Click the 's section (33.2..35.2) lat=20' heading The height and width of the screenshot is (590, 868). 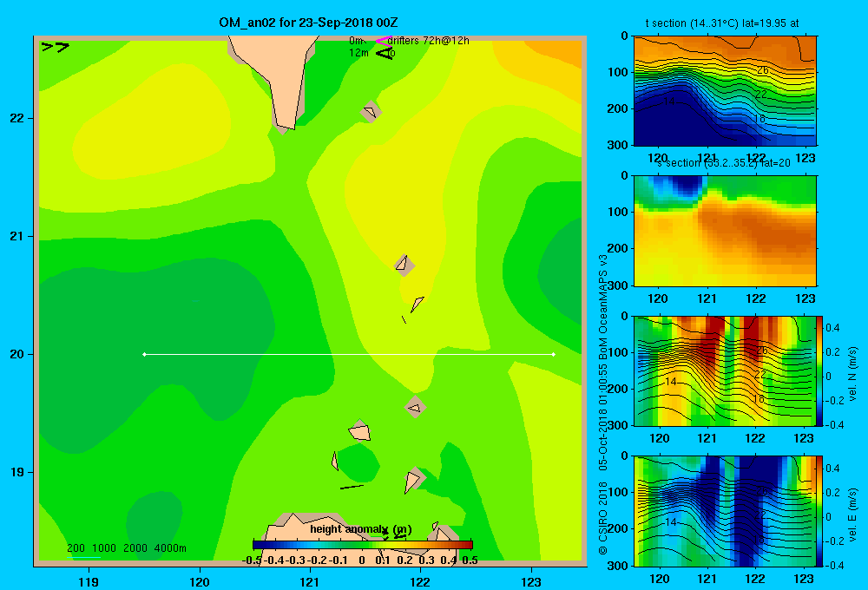(723, 163)
